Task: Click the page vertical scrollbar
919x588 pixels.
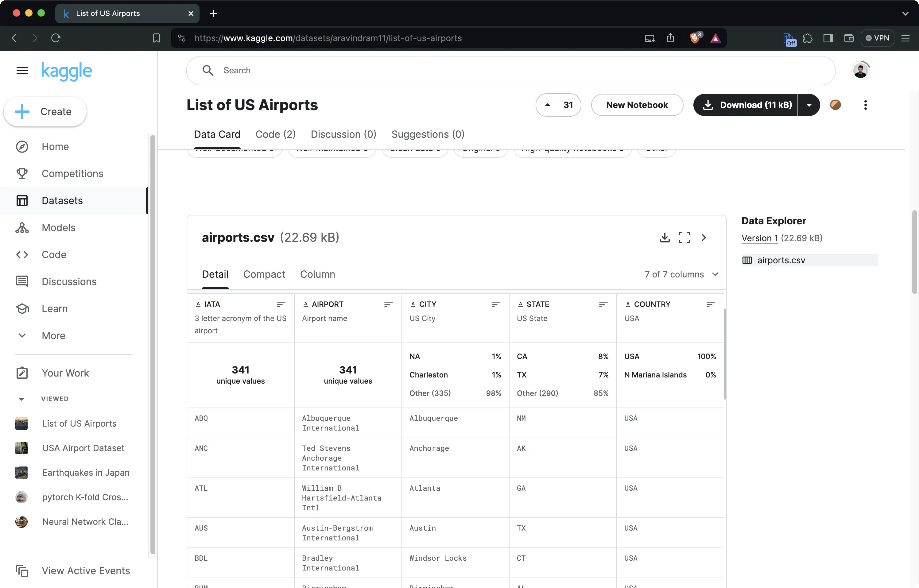Action: coord(914,252)
